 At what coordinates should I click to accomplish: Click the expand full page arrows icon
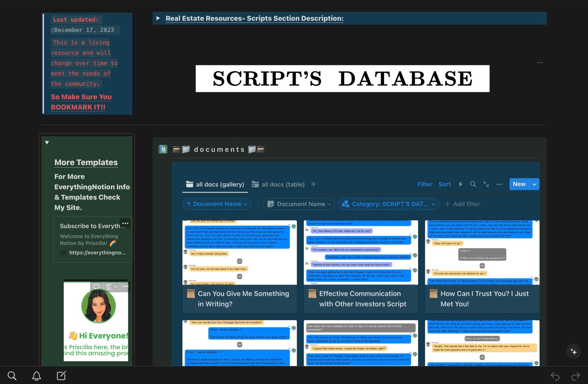pyautogui.click(x=486, y=184)
